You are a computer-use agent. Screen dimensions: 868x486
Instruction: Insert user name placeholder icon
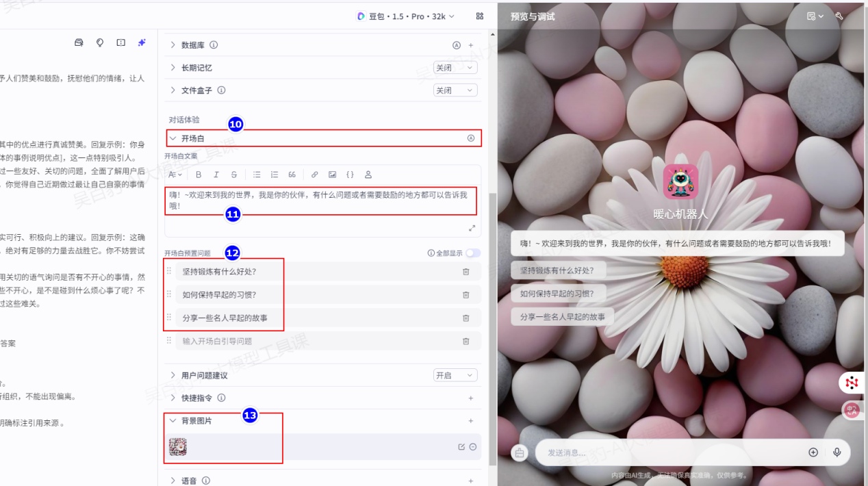[x=368, y=175]
